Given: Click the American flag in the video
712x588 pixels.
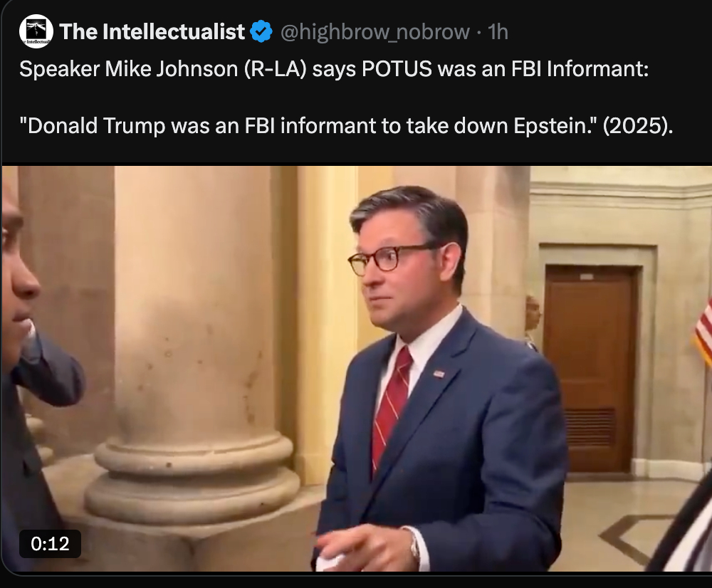Looking at the screenshot, I should click(704, 330).
